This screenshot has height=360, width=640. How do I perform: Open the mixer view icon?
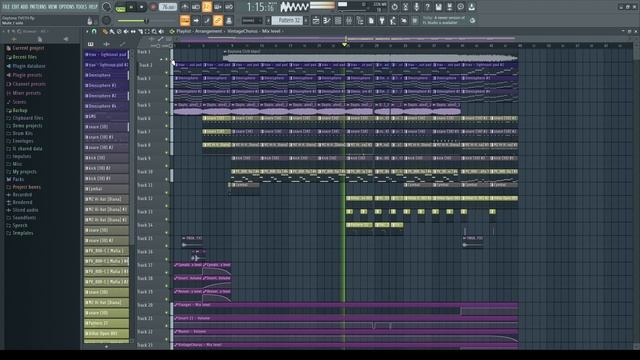point(349,20)
